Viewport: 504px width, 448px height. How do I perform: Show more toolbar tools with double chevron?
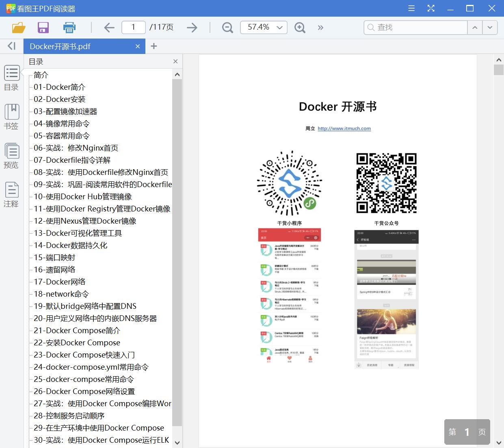[x=320, y=28]
